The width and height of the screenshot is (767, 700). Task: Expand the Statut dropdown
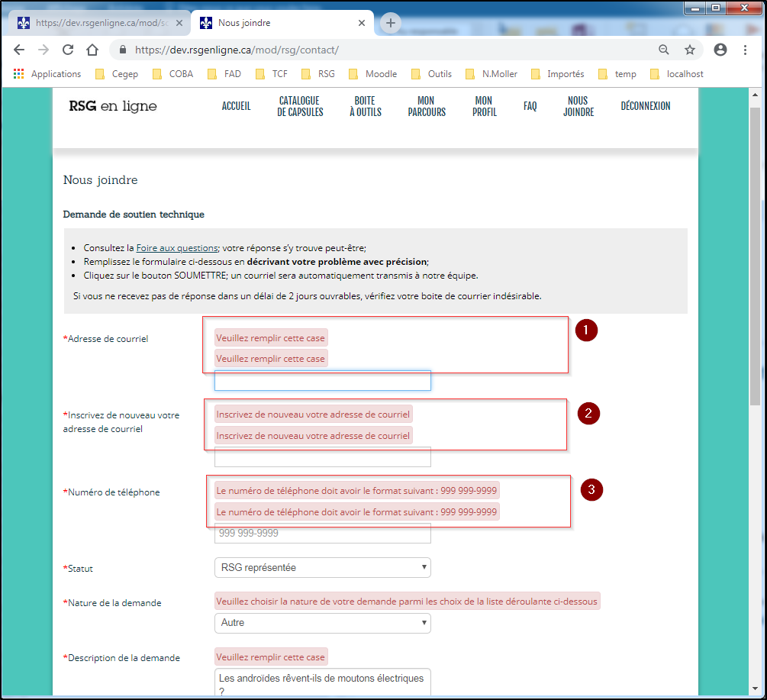click(x=322, y=568)
